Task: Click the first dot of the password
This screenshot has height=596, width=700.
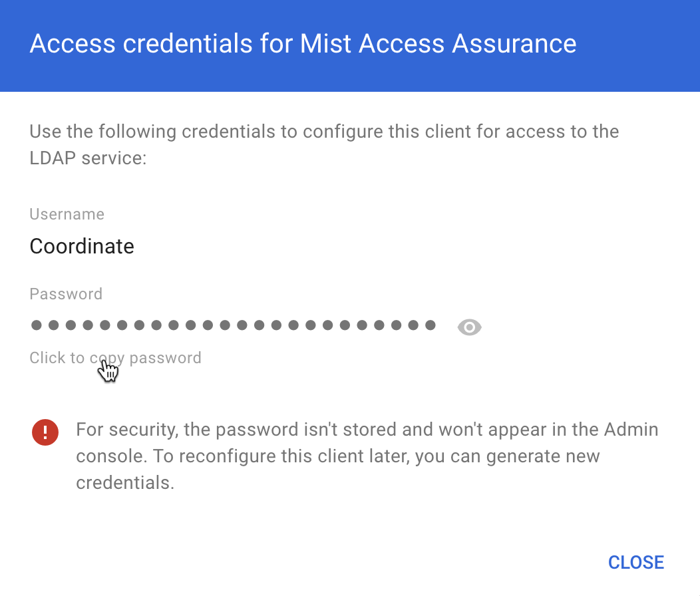Action: [x=36, y=325]
